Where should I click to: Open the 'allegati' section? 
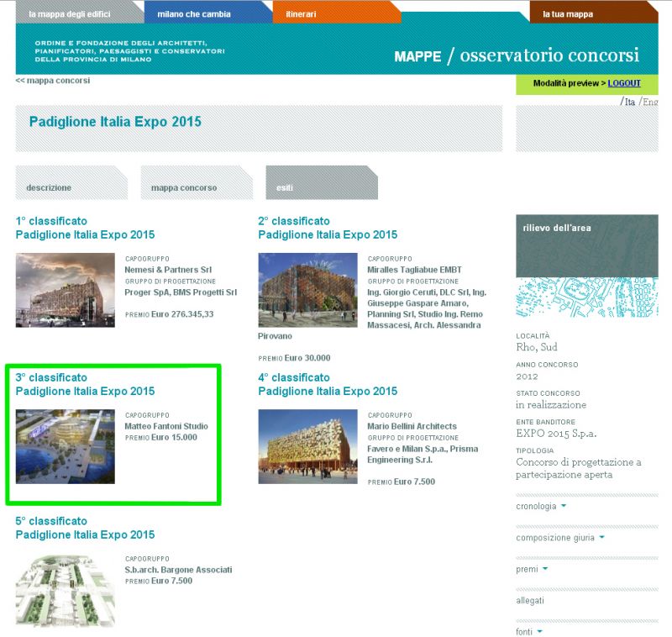click(530, 600)
